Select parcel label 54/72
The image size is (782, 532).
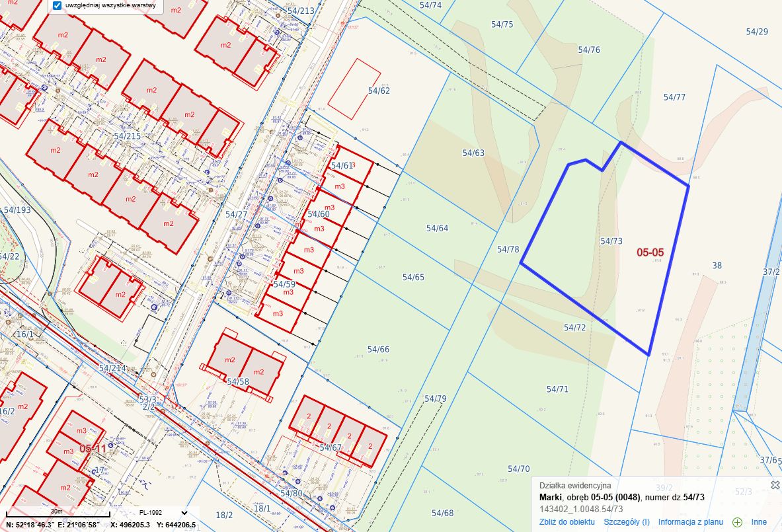[x=574, y=328]
